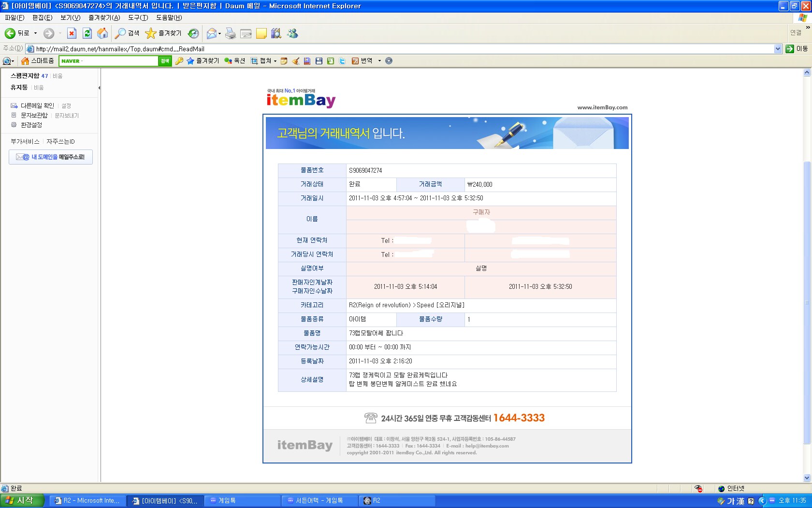Expand the 캡쳐 capture dropdown
812x508 pixels.
coord(275,61)
